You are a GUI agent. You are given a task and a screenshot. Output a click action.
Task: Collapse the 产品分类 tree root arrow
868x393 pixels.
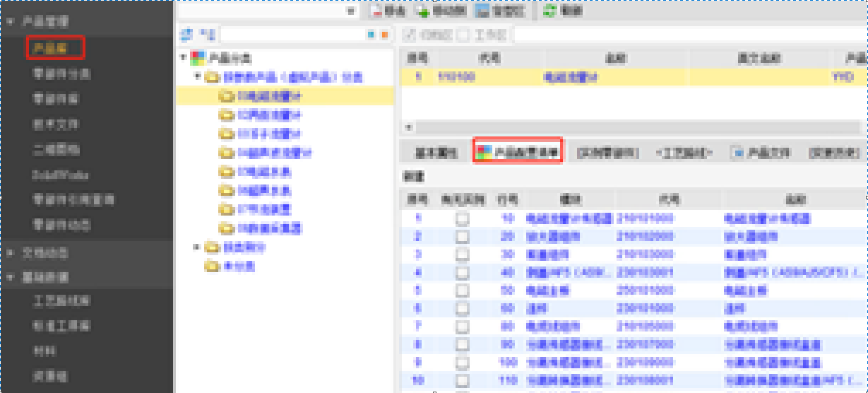tap(184, 58)
